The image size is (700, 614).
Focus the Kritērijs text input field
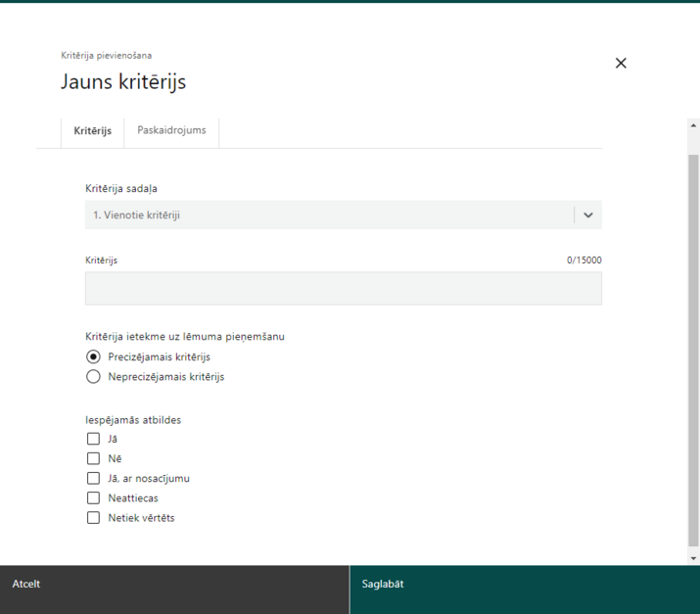[x=343, y=289]
